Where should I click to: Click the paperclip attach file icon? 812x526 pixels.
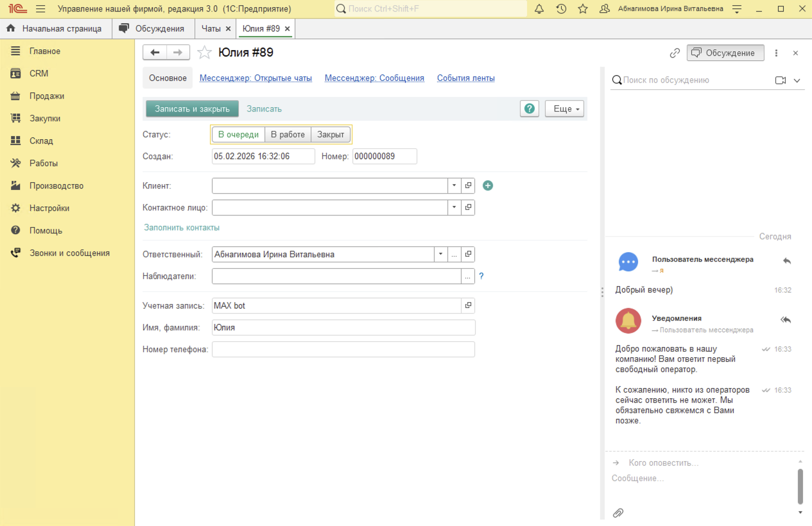[x=618, y=513]
